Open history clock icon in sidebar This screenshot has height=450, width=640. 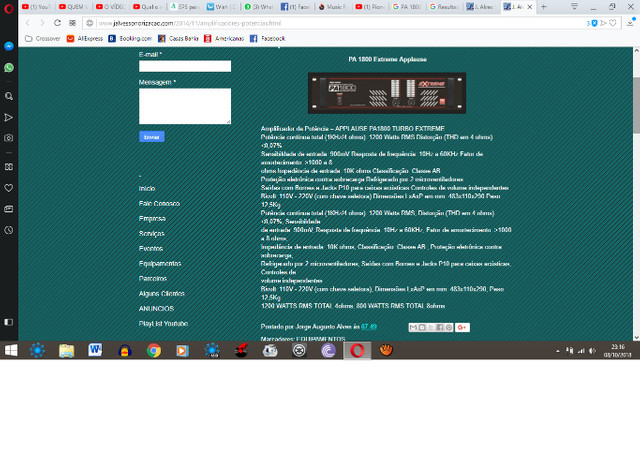9,230
